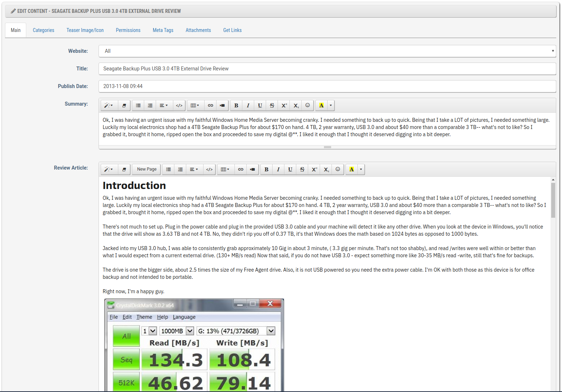Insert ordered list in Review Article editor
This screenshot has height=392, width=562.
(181, 169)
